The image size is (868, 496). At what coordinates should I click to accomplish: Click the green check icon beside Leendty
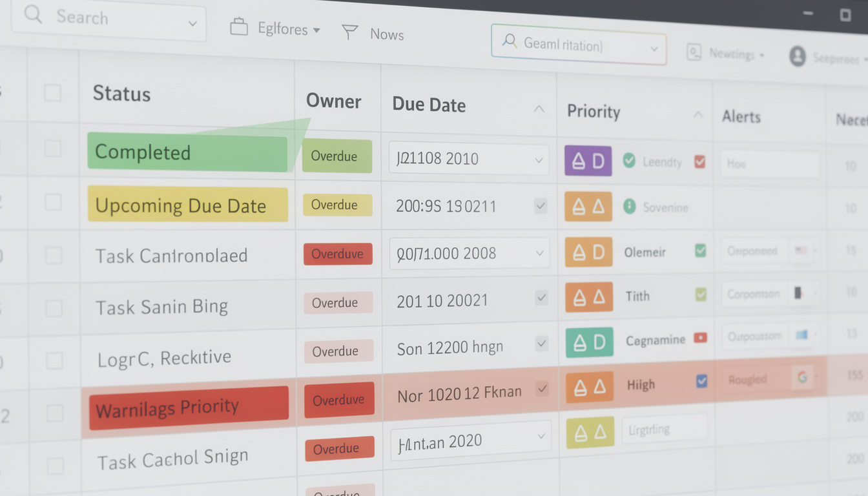pyautogui.click(x=629, y=161)
